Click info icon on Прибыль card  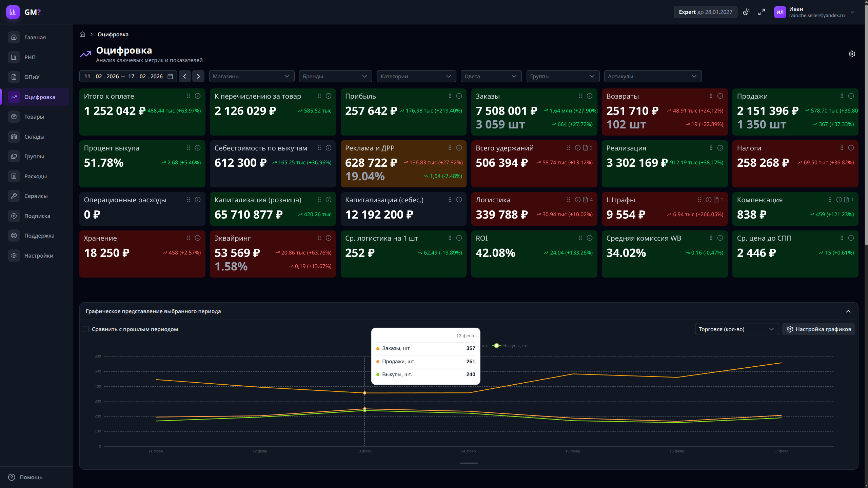pyautogui.click(x=459, y=96)
